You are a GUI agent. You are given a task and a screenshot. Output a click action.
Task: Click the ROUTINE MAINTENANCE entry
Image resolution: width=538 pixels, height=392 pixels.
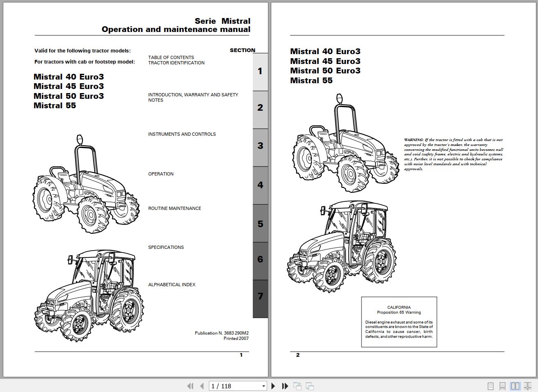(x=174, y=208)
